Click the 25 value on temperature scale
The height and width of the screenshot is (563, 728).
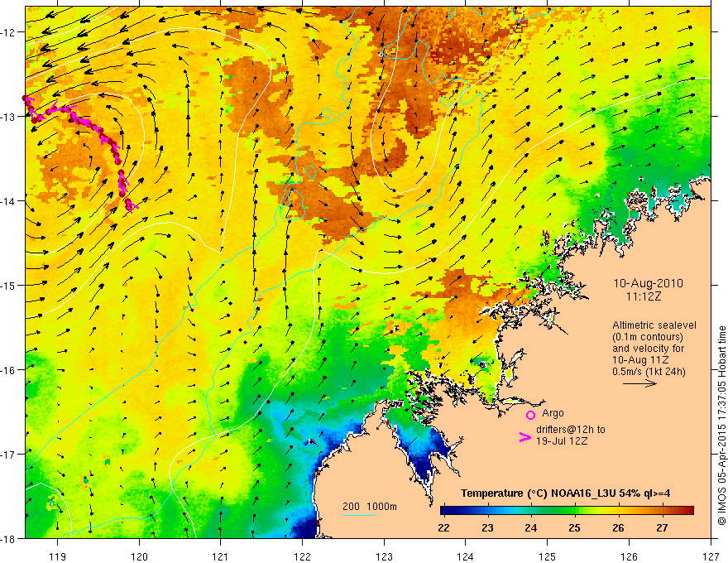(x=574, y=527)
